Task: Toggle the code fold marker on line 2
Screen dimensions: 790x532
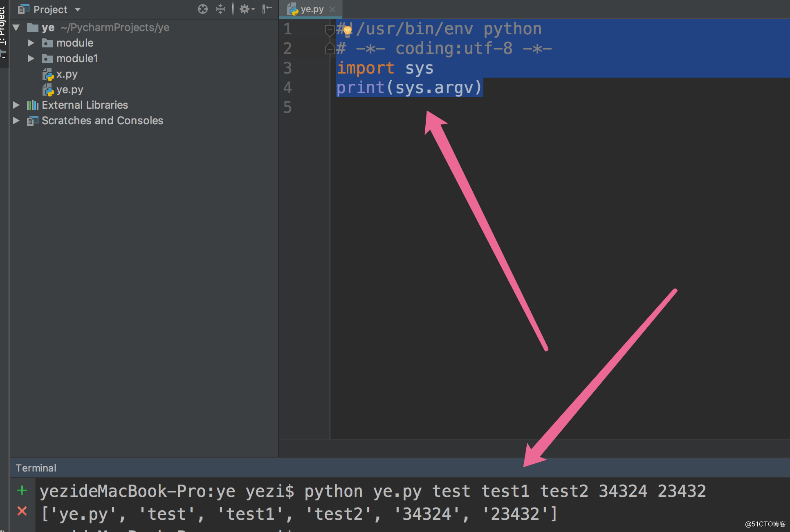Action: tap(329, 49)
